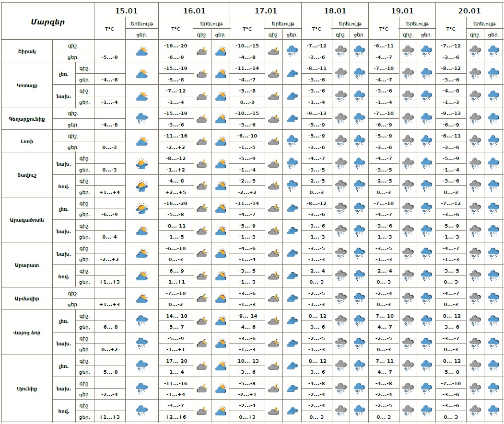Click Շիրակ's 16.01 night temperature -16...-20
This screenshot has width=504, height=424.
coord(176,46)
